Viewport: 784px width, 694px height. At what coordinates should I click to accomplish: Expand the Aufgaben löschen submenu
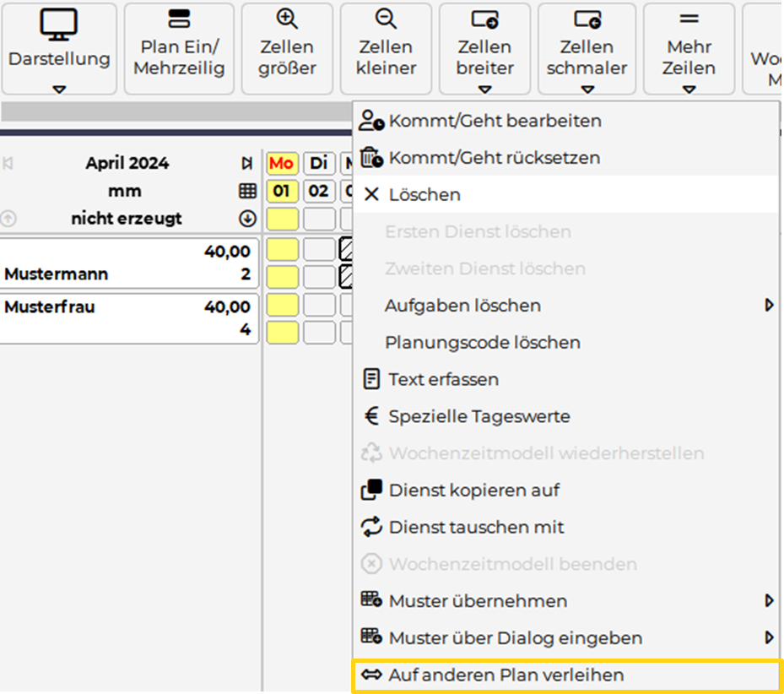(769, 306)
